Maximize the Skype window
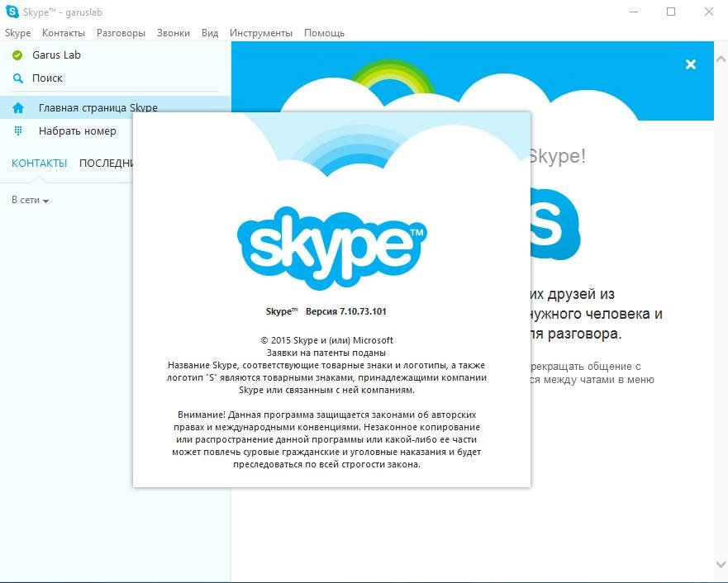The height and width of the screenshot is (583, 728). point(671,12)
